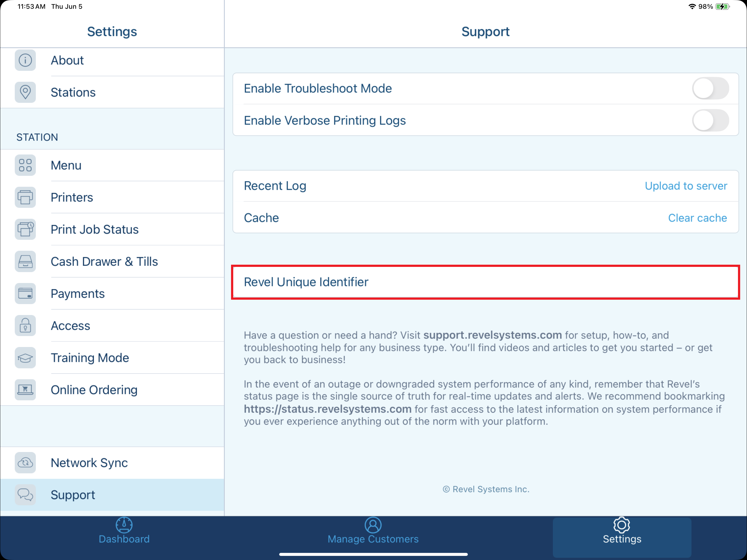The width and height of the screenshot is (747, 560).
Task: Click the Recent Log label
Action: tap(275, 186)
